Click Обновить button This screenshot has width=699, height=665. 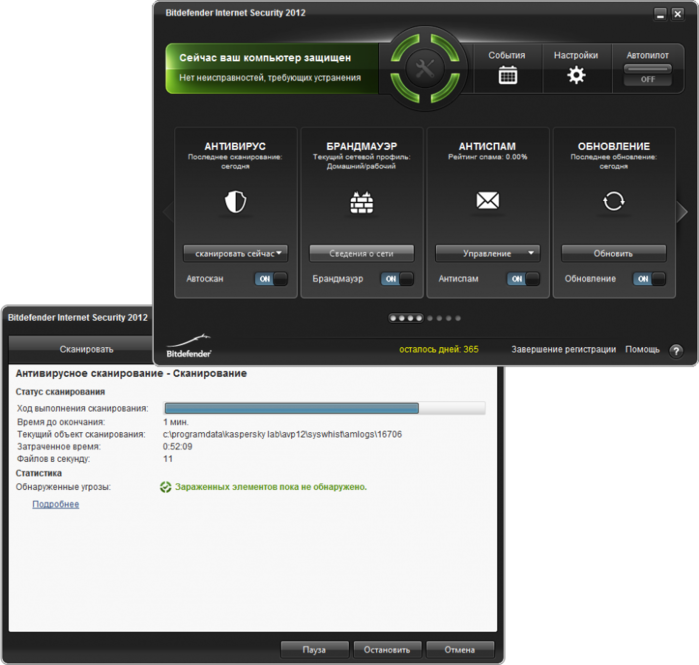614,253
